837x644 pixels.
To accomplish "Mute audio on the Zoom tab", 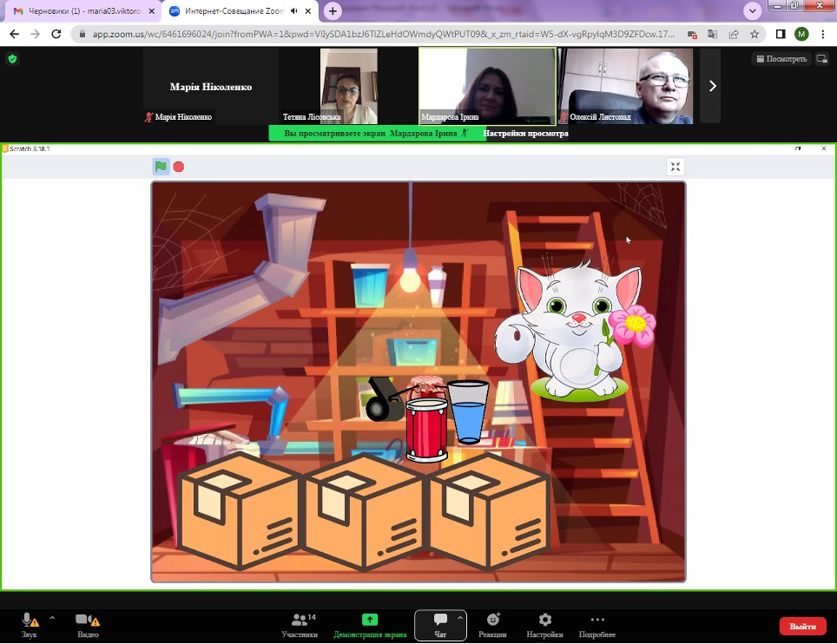I will click(x=294, y=11).
